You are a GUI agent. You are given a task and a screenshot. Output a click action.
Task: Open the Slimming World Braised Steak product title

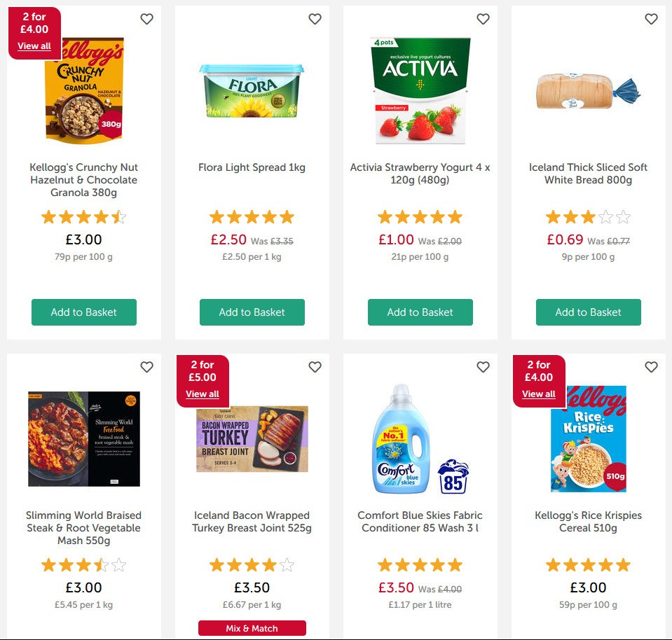pyautogui.click(x=83, y=527)
